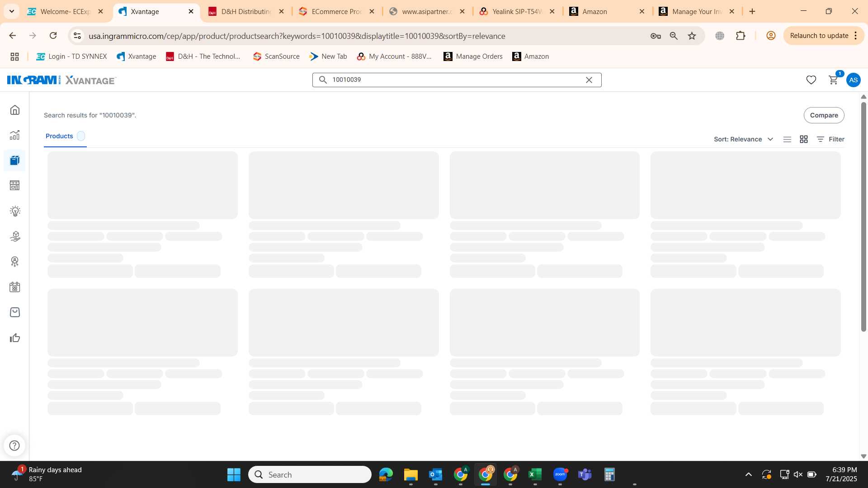Image resolution: width=868 pixels, height=488 pixels.
Task: Open the Windows Start menu
Action: (x=234, y=474)
